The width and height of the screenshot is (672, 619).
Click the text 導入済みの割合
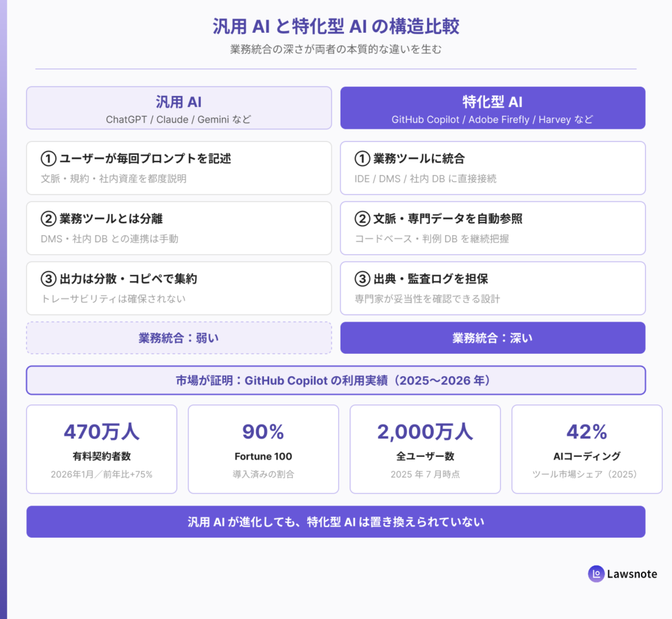(x=263, y=475)
